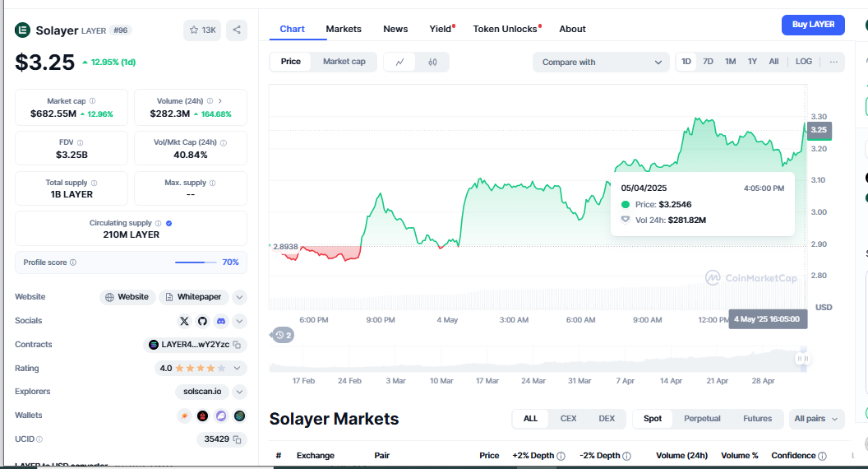Open the chart more options menu
Viewport: 868px width, 469px height.
(x=833, y=62)
